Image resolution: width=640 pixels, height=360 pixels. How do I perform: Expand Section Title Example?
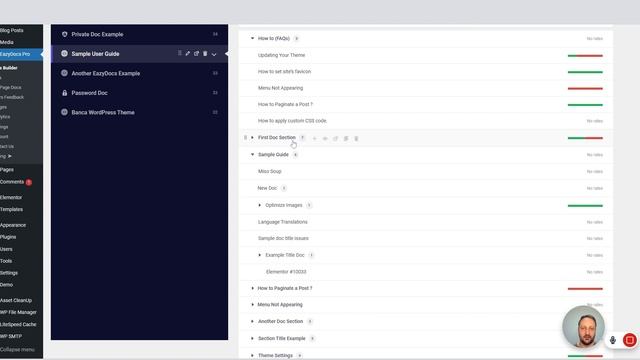(x=252, y=338)
